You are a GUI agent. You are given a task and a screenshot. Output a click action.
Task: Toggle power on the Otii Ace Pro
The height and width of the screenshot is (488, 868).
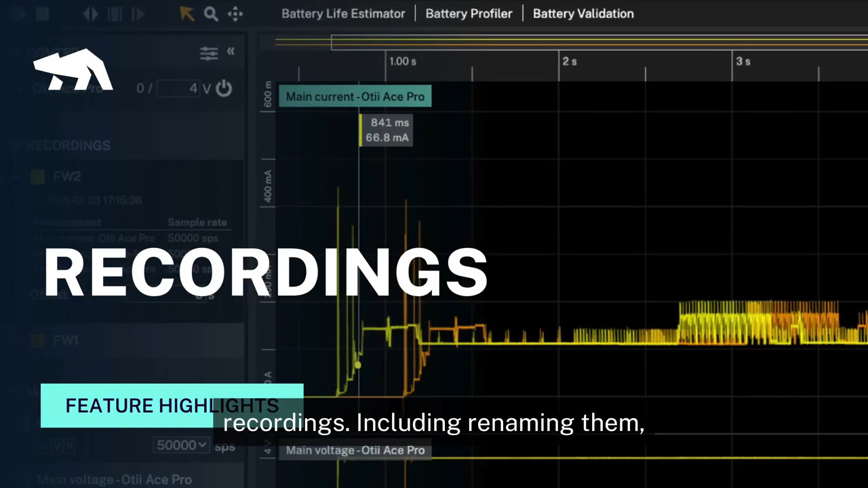click(224, 88)
